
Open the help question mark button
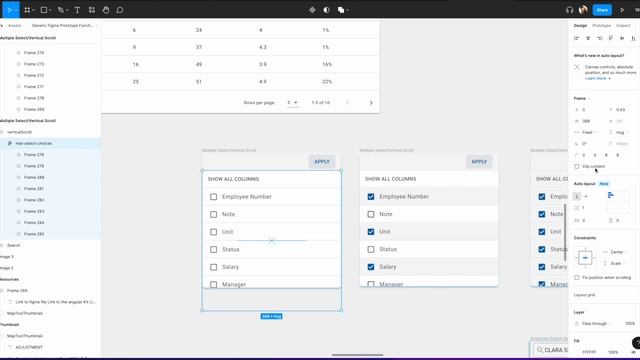tap(636, 343)
